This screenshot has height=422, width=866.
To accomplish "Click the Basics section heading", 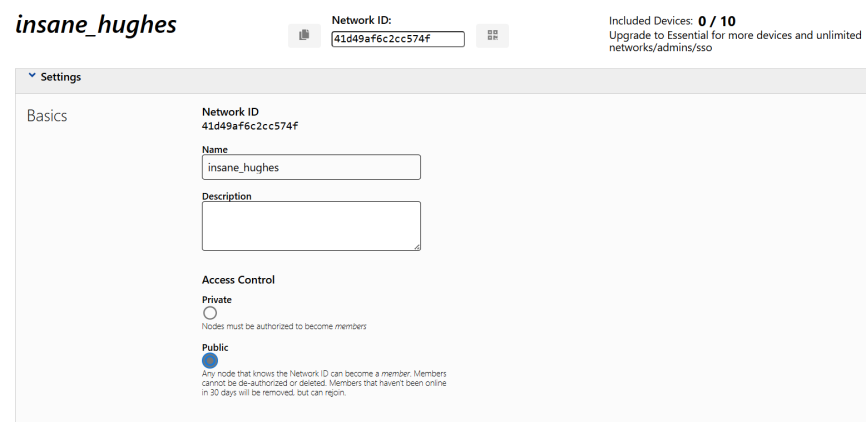I will [x=47, y=115].
